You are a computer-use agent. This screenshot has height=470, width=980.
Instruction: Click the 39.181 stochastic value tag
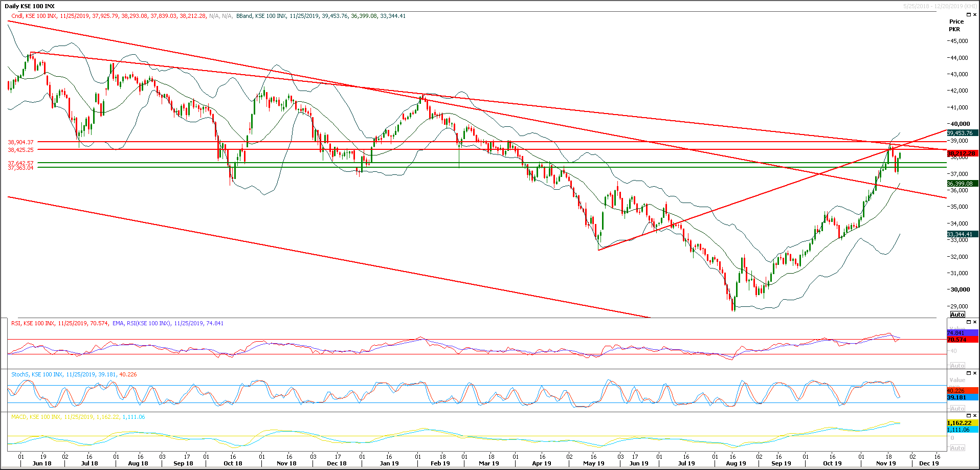[963, 397]
